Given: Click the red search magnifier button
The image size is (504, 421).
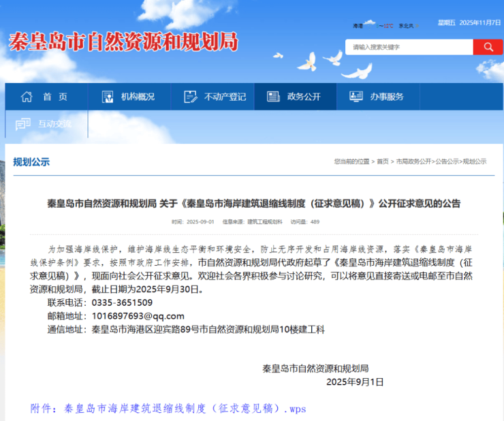Looking at the screenshot, I should pyautogui.click(x=488, y=47).
